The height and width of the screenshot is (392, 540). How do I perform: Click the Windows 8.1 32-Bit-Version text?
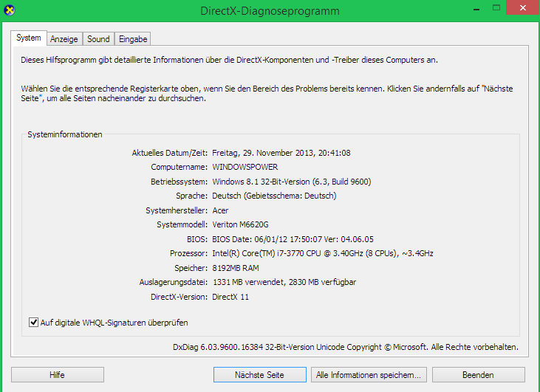[x=261, y=182]
